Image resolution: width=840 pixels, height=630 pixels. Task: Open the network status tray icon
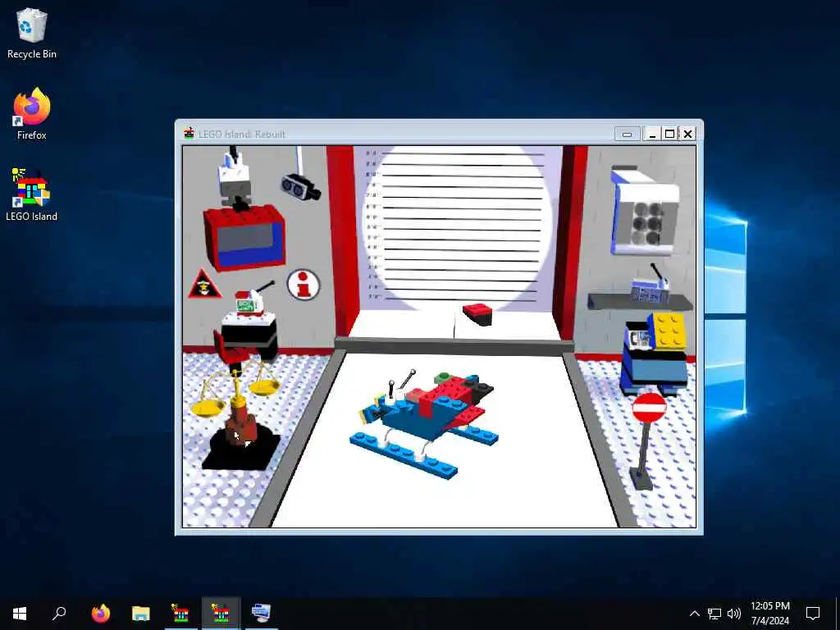(x=714, y=614)
